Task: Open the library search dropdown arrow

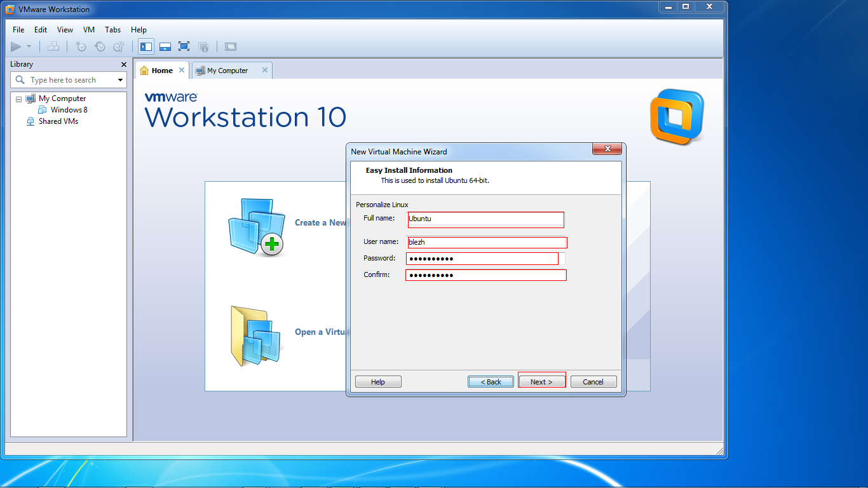Action: (x=121, y=79)
